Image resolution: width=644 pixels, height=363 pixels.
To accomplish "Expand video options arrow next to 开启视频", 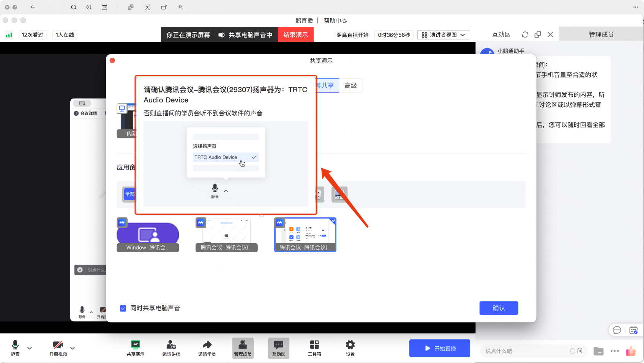I will [73, 348].
